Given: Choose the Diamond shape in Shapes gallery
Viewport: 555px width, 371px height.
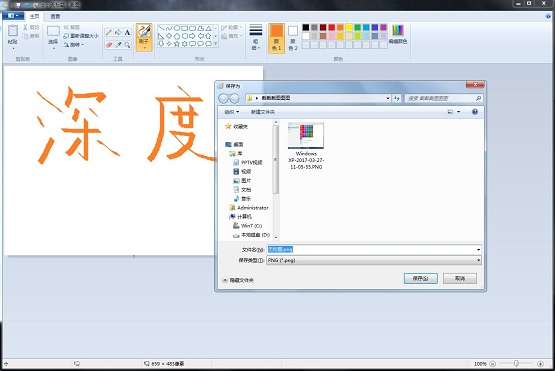Looking at the screenshot, I should 169,36.
